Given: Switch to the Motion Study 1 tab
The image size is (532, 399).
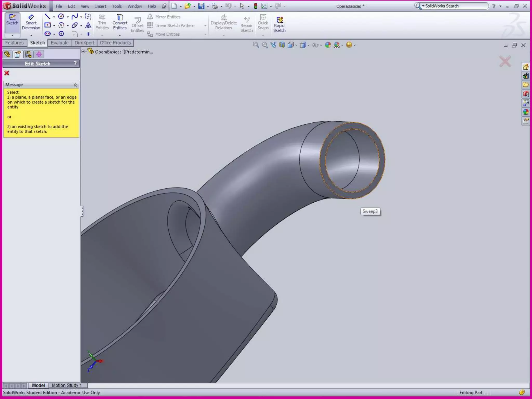Looking at the screenshot, I should (67, 385).
